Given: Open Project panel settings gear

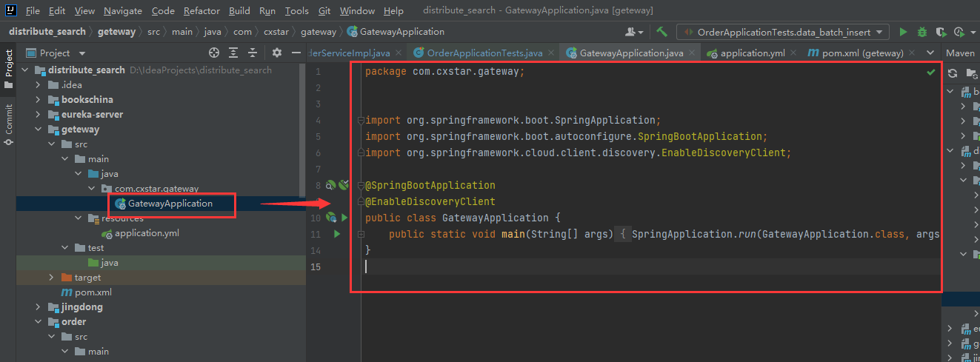Looking at the screenshot, I should pos(277,53).
